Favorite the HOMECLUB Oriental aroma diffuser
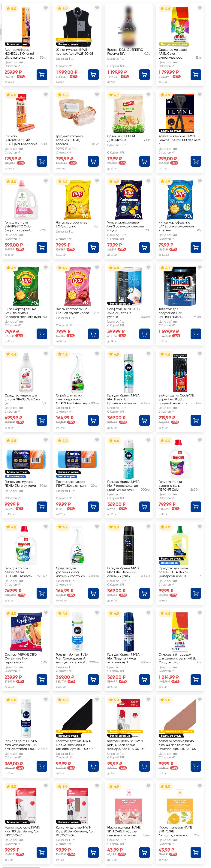This screenshot has height=868, width=211. point(46,8)
